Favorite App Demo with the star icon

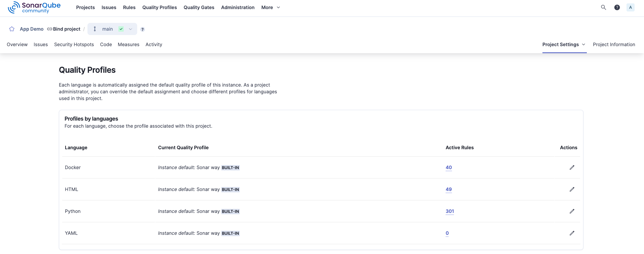point(12,29)
